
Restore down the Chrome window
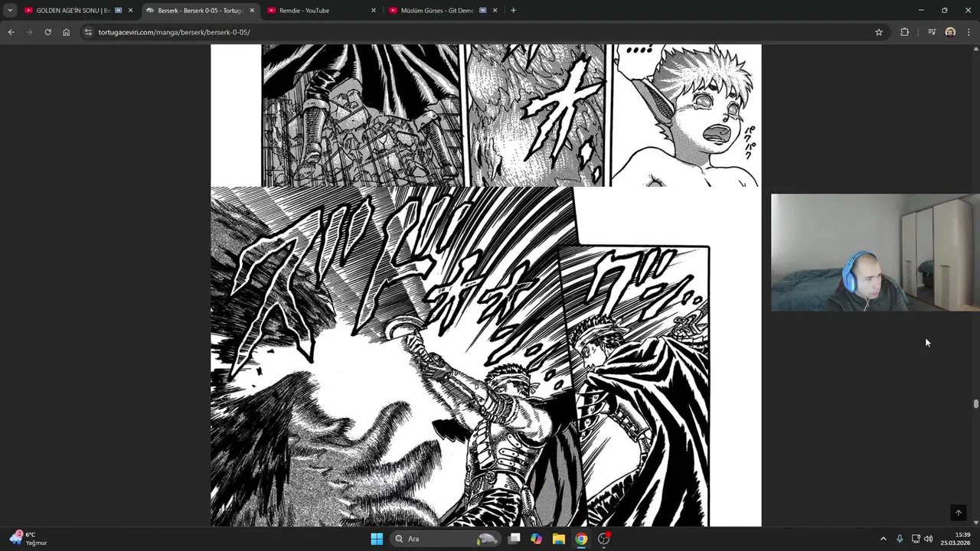pyautogui.click(x=944, y=10)
